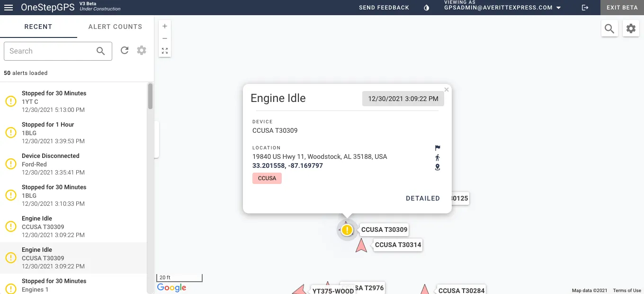Zoom in with the plus map control
The image size is (644, 294).
click(x=165, y=26)
